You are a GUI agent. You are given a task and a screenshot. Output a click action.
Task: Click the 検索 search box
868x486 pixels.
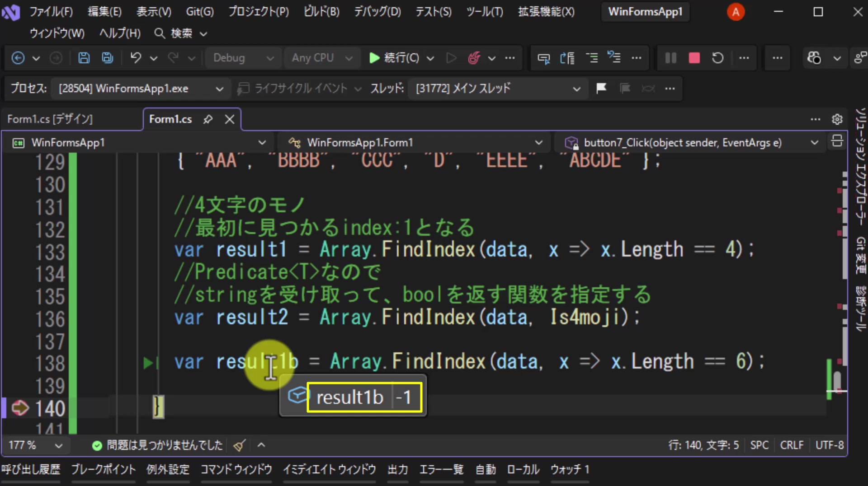tap(181, 33)
